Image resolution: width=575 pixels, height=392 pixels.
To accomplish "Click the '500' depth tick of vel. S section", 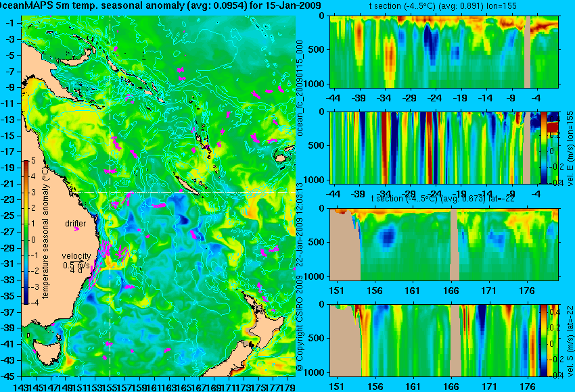I will pyautogui.click(x=317, y=338).
